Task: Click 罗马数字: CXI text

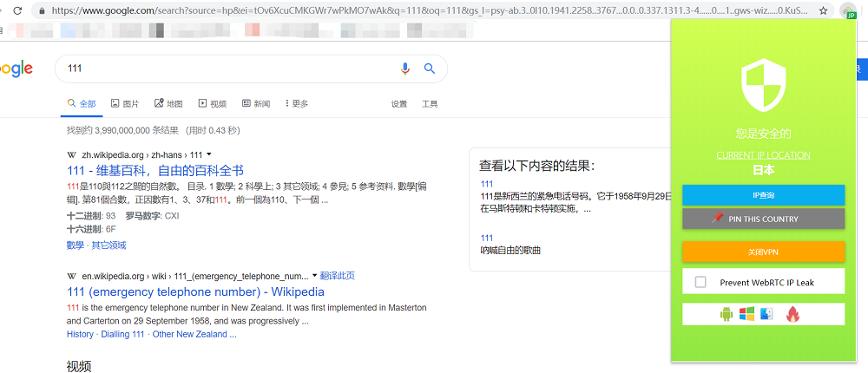Action: [152, 215]
